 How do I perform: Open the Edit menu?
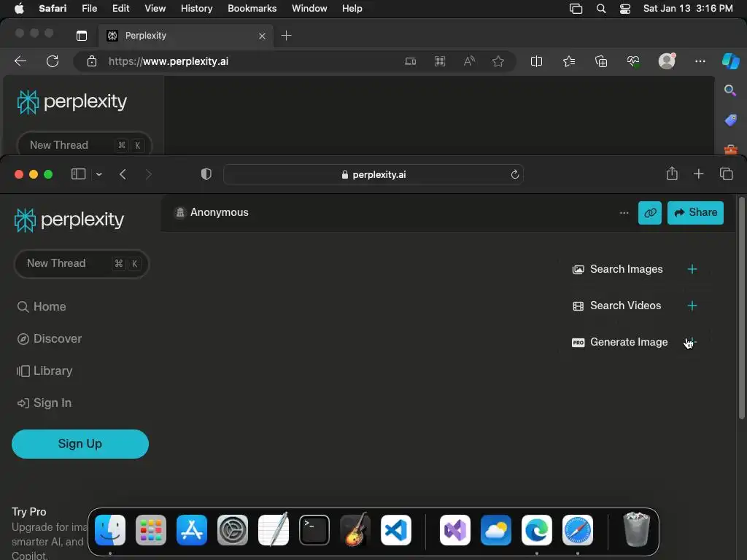(120, 9)
